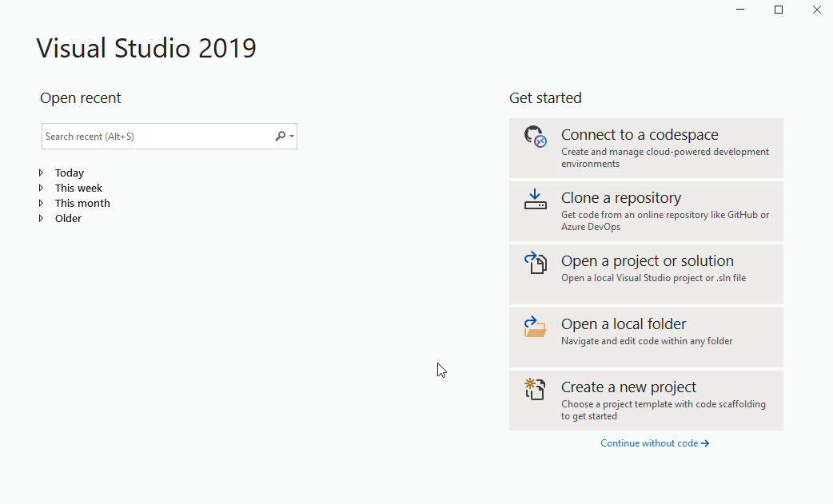Image resolution: width=833 pixels, height=504 pixels.
Task: Select Connect to a codespace
Action: coord(646,148)
